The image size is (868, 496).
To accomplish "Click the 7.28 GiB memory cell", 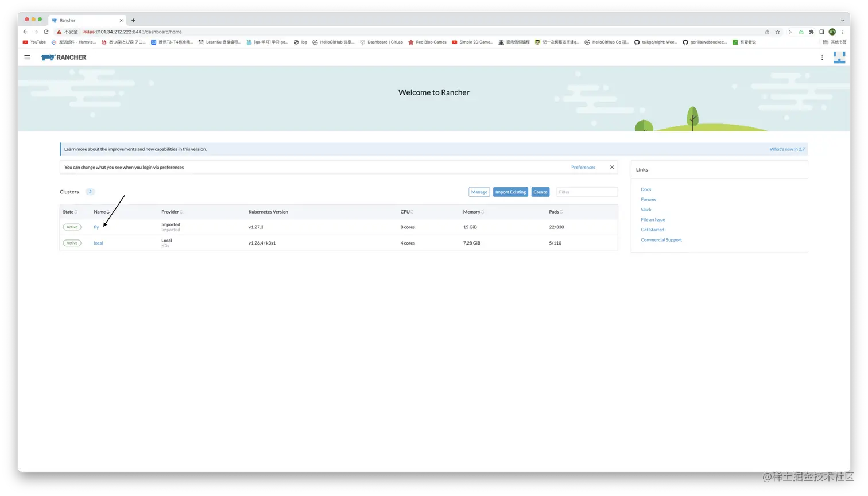I will tap(472, 243).
